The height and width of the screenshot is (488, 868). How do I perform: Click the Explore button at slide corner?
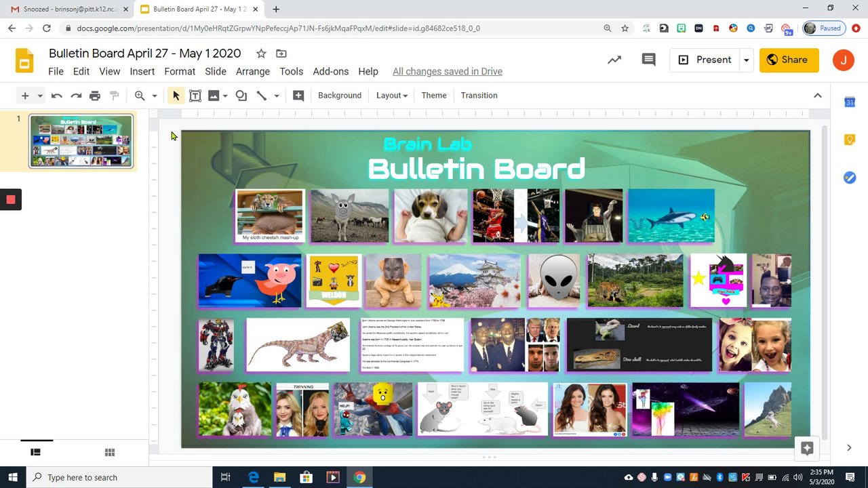click(x=807, y=448)
